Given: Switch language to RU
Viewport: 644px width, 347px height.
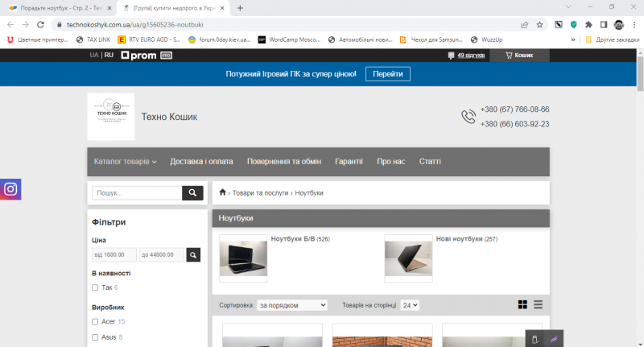Looking at the screenshot, I should click(109, 55).
